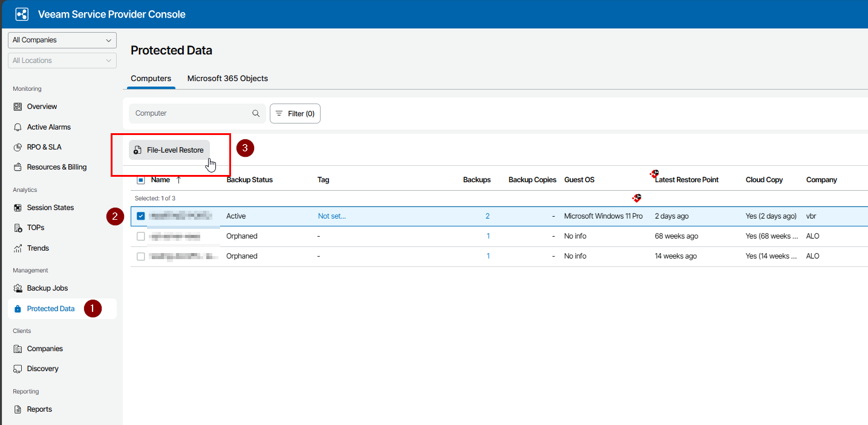
Task: Expand the All Companies dropdown
Action: pos(62,40)
